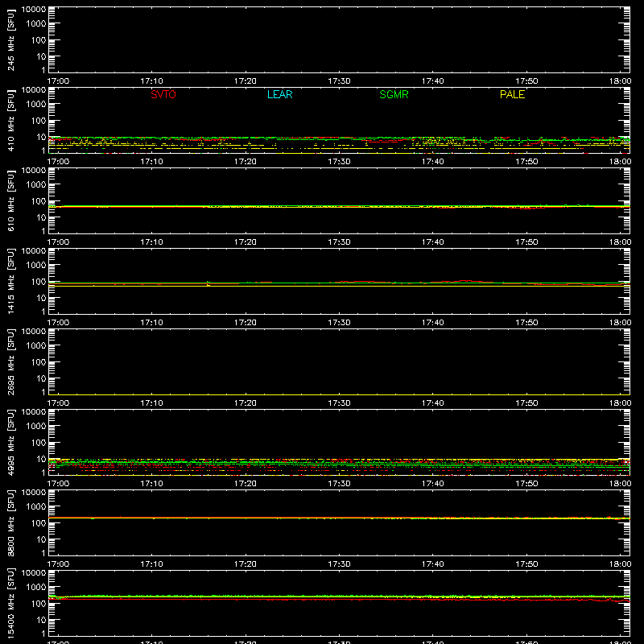Click 18:00 tick label below 245 MHz plot
Image resolution: width=644 pixels, height=644 pixels.
[620, 81]
